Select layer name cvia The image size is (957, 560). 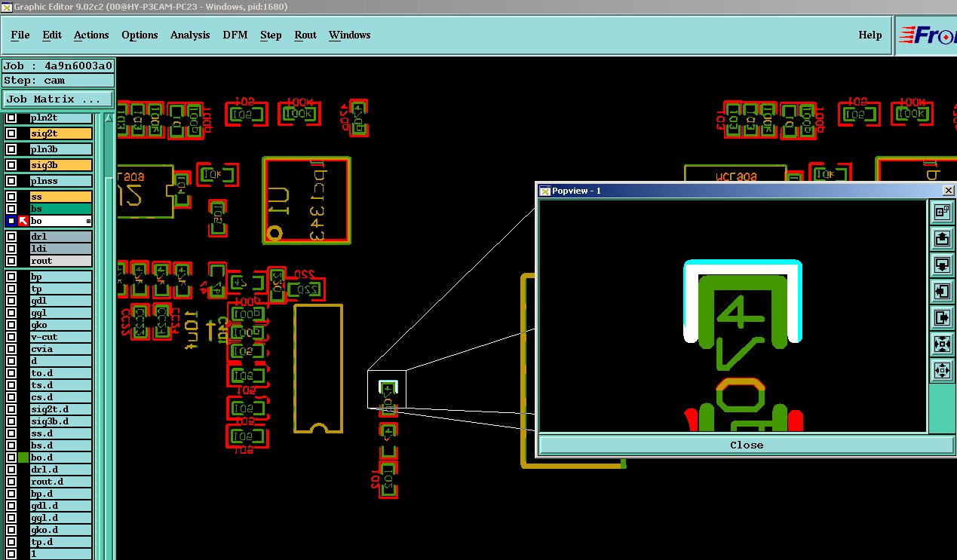coord(60,349)
